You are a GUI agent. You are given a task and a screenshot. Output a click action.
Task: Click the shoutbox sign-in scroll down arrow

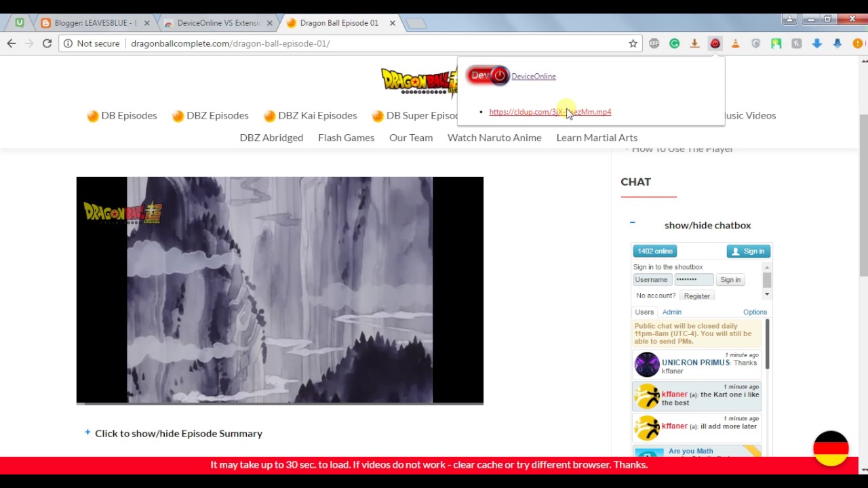(767, 294)
